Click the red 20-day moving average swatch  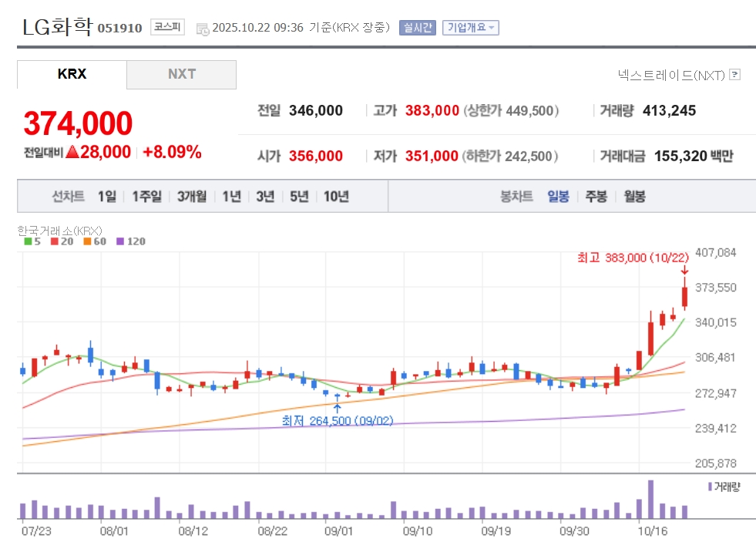[54, 241]
